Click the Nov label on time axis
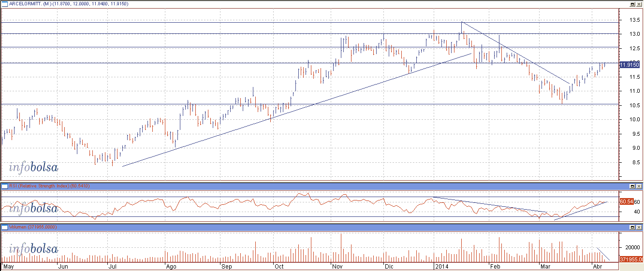Screen dimensions: 644x271 coord(337,266)
